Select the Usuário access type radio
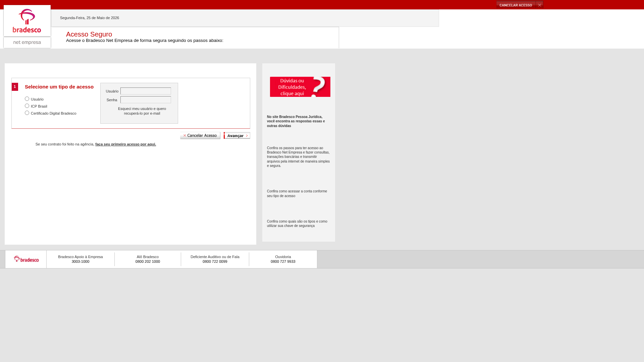Image resolution: width=644 pixels, height=362 pixels. click(27, 99)
